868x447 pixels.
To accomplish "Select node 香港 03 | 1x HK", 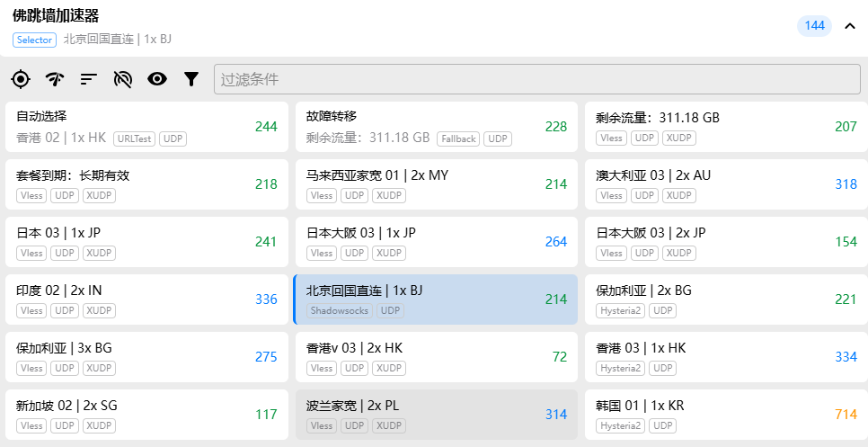I will tap(726, 357).
